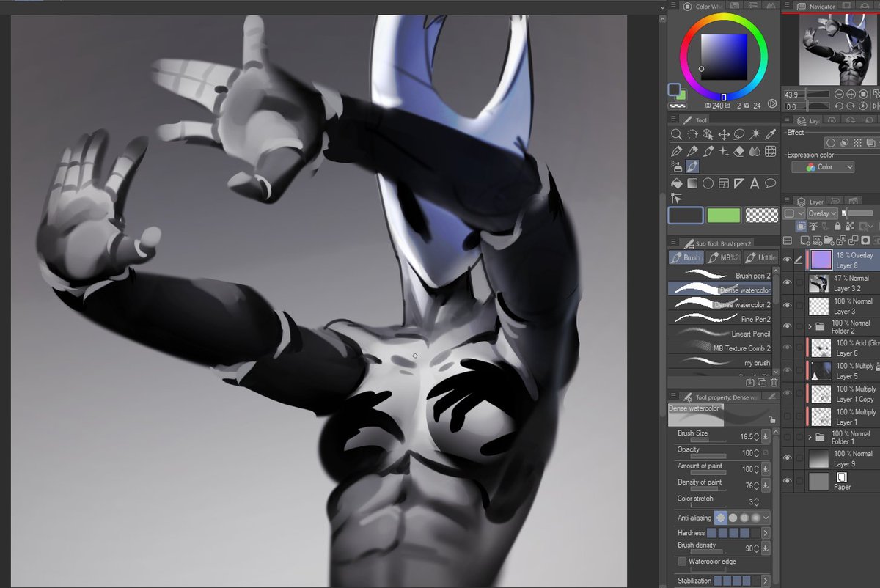This screenshot has width=880, height=588.
Task: Select the Gradient tool
Action: pos(692,183)
